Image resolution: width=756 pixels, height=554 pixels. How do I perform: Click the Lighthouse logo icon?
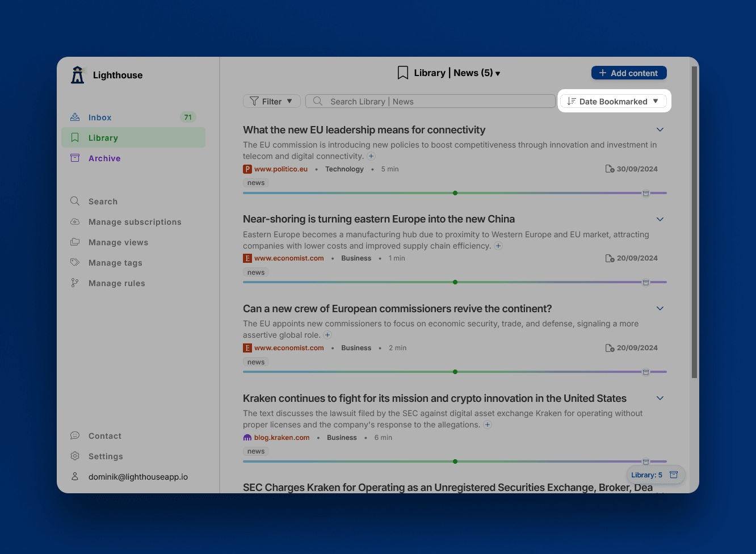pos(78,75)
